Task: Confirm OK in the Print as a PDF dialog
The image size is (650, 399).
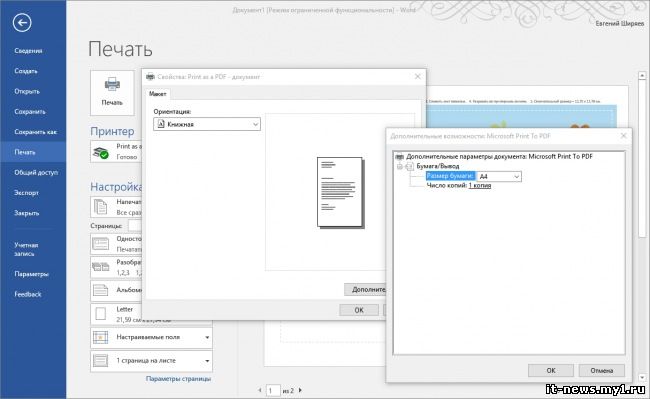Action: pyautogui.click(x=359, y=310)
